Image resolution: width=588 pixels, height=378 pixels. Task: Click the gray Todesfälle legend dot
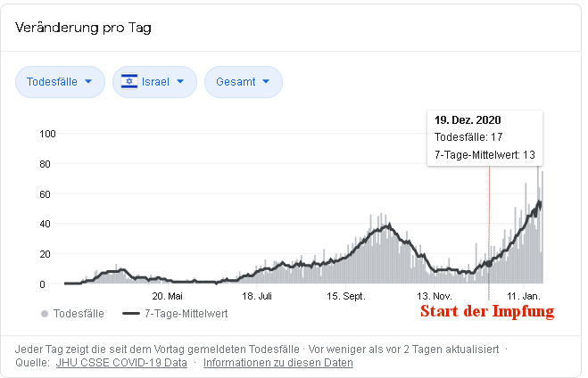(x=45, y=314)
